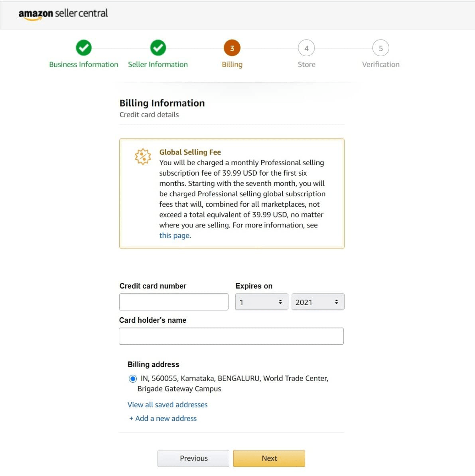
Task: Click the Global Selling Fee percent badge icon
Action: 143,156
